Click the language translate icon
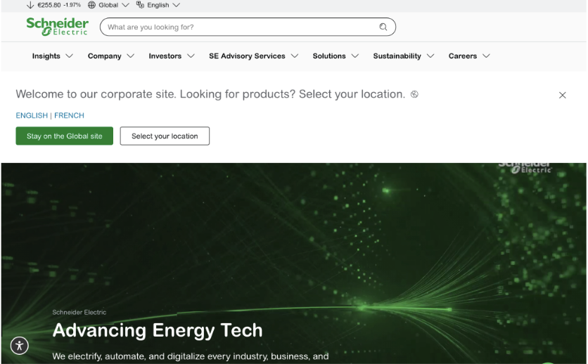The image size is (588, 364). click(140, 5)
